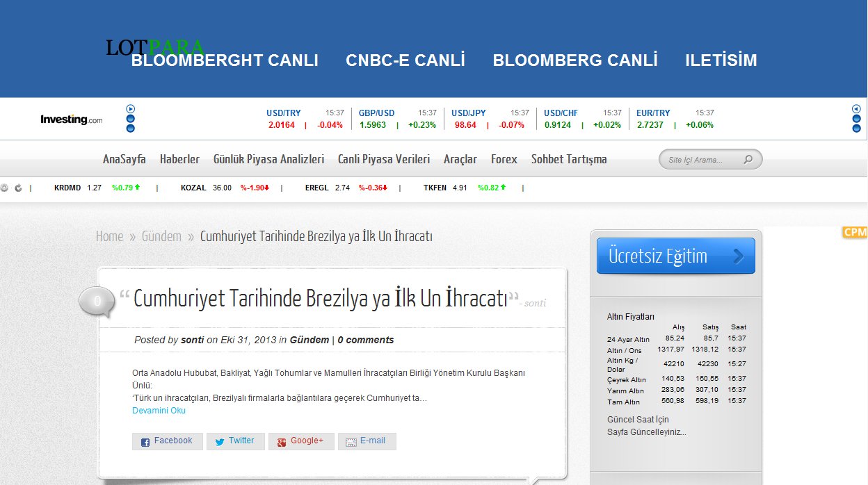
Task: Click the search magnifier icon
Action: coord(748,160)
